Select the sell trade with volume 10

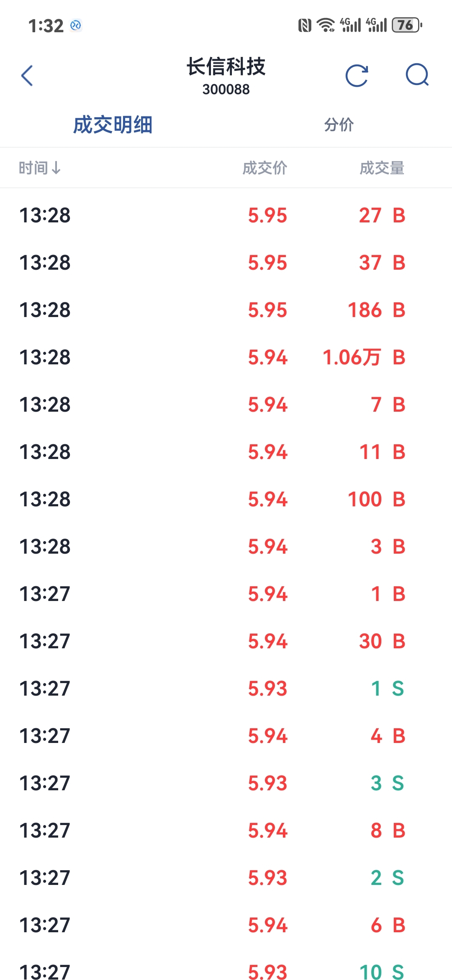(x=226, y=970)
